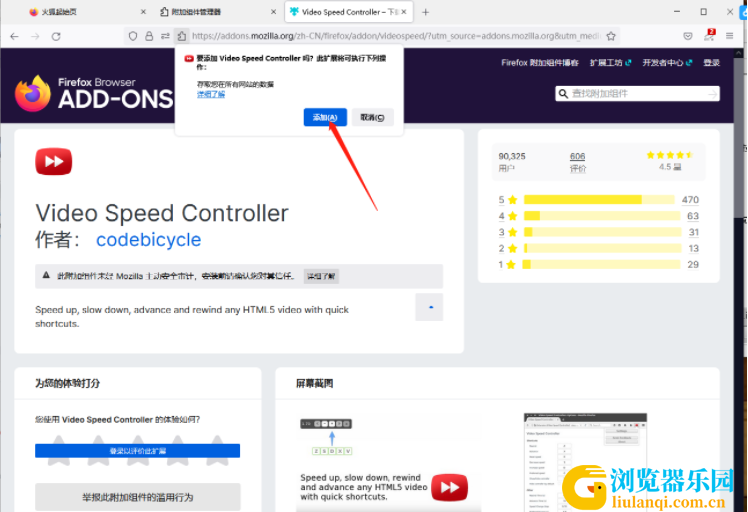748x512 pixels.
Task: Submit search with arrow icon
Action: 712,94
